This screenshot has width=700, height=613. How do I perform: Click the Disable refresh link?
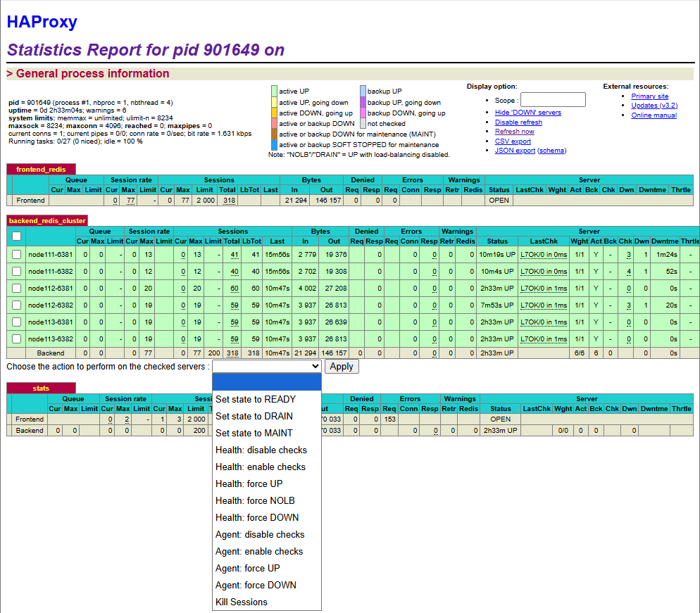(518, 122)
